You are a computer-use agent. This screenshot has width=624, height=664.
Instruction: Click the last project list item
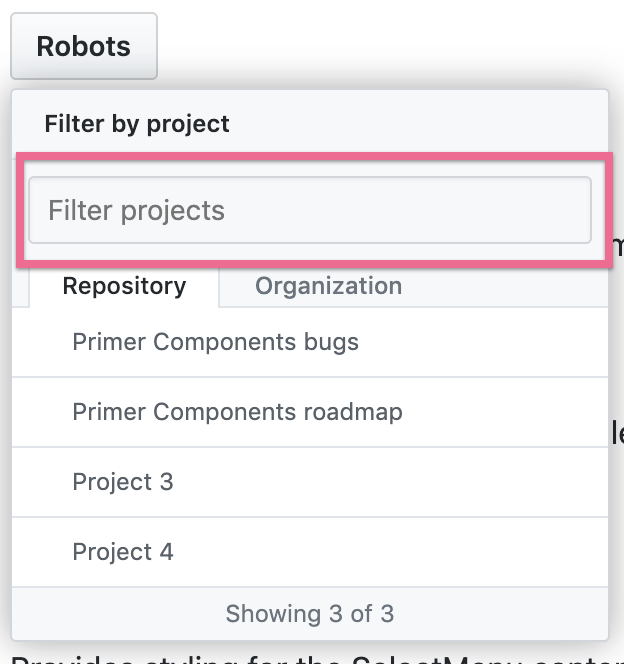click(x=123, y=552)
